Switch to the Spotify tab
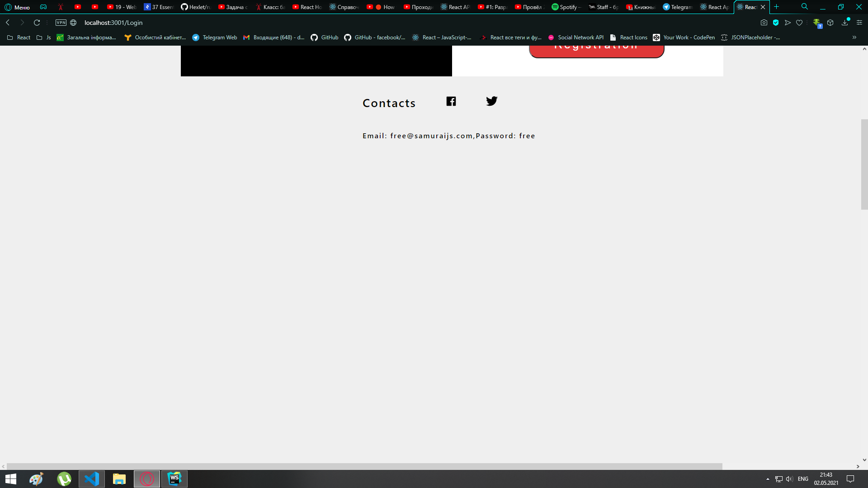The width and height of the screenshot is (868, 488). 566,7
